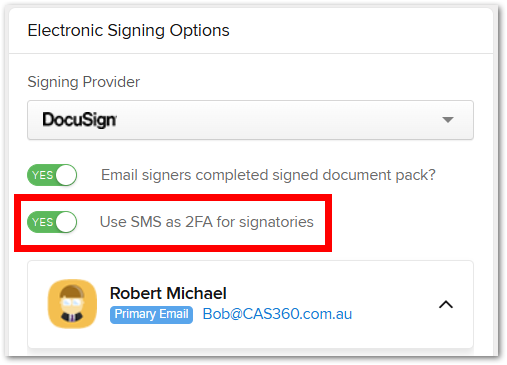Click the Signing Provider label
Viewport: 507px width, 365px height.
tap(84, 82)
